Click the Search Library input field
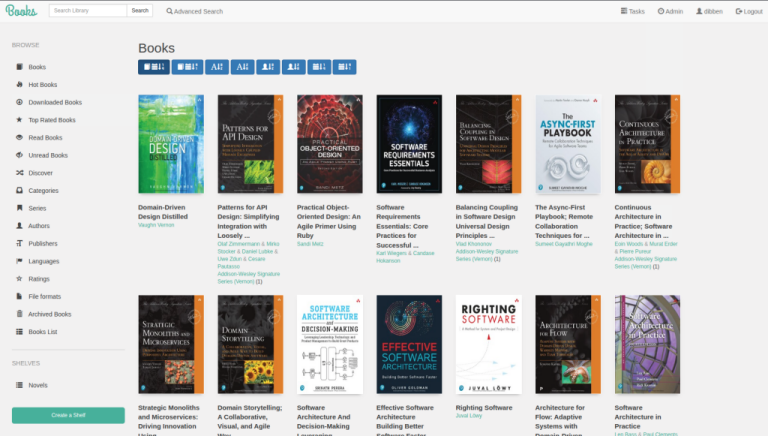 coord(87,11)
